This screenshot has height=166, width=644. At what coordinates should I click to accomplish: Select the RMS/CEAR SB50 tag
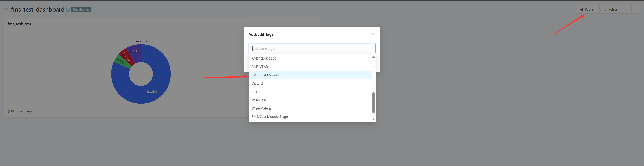pos(264,58)
